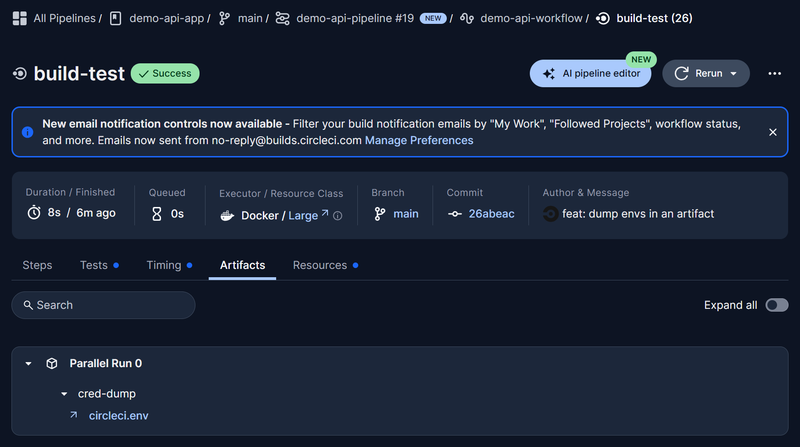Toggle the Expand all switch
Screen dimensions: 800x447
coord(776,305)
